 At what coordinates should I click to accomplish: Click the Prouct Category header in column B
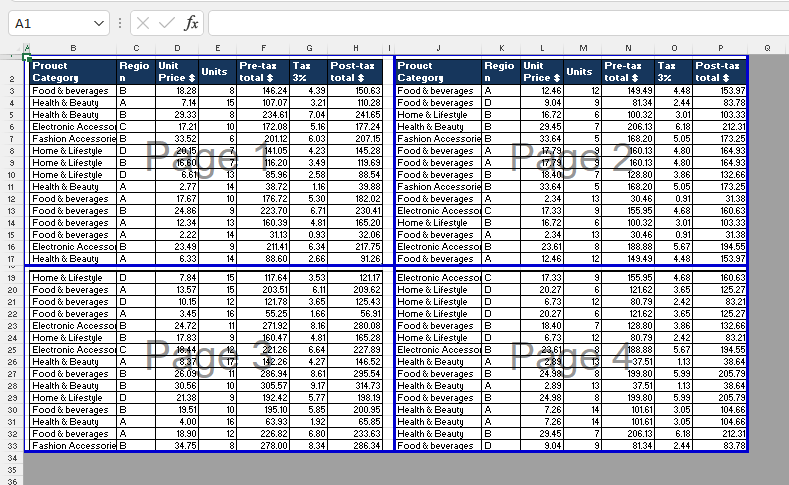click(x=73, y=72)
